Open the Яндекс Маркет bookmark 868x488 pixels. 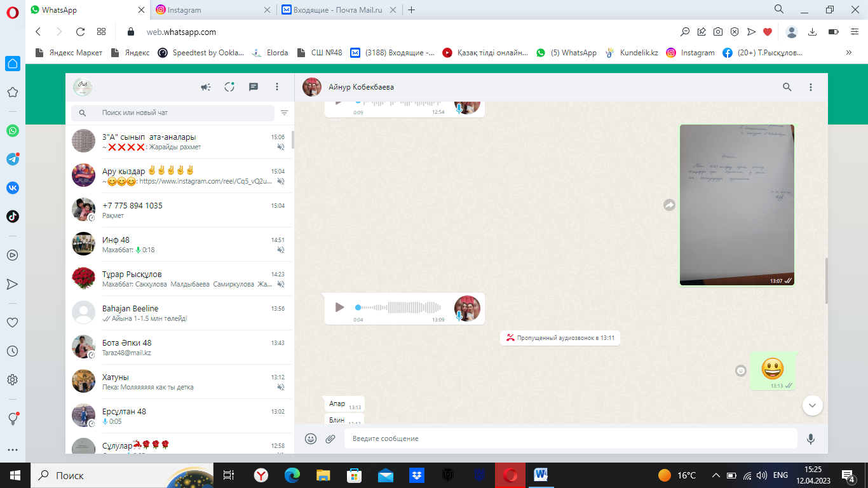(69, 53)
